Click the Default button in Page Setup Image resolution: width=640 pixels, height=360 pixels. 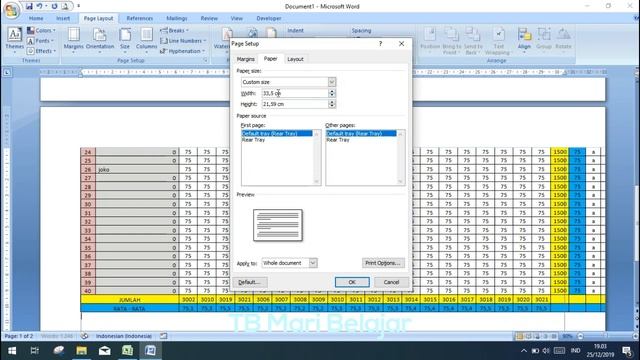click(249, 282)
